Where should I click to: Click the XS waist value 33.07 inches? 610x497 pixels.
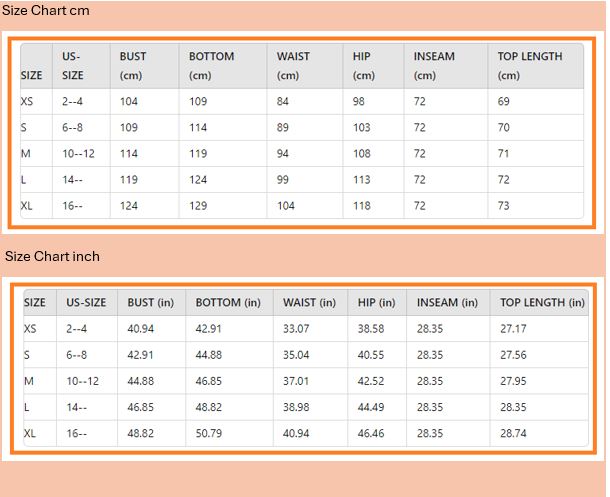click(297, 329)
